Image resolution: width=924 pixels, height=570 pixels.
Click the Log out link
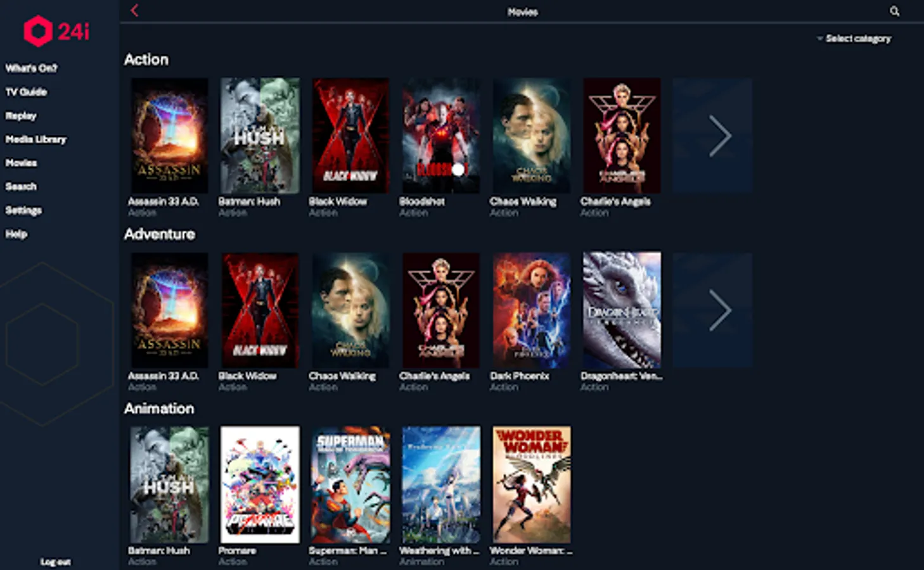56,562
